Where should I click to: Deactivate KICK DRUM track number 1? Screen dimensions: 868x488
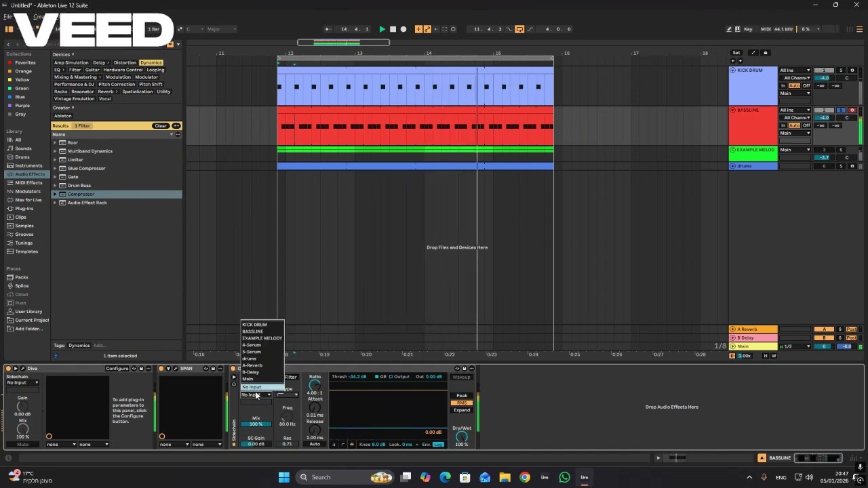(x=824, y=70)
